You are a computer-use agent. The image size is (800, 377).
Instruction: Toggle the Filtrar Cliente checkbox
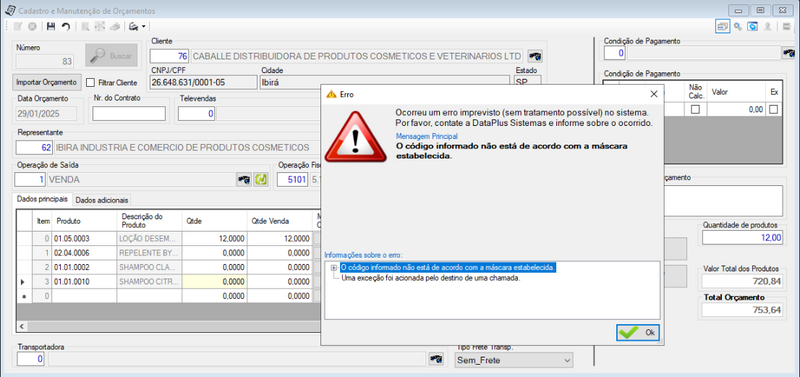[x=91, y=82]
